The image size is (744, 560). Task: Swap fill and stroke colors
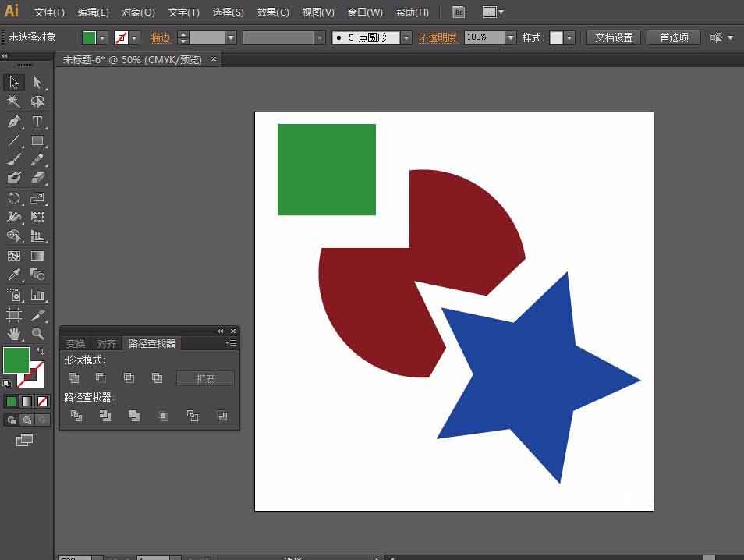pos(41,351)
